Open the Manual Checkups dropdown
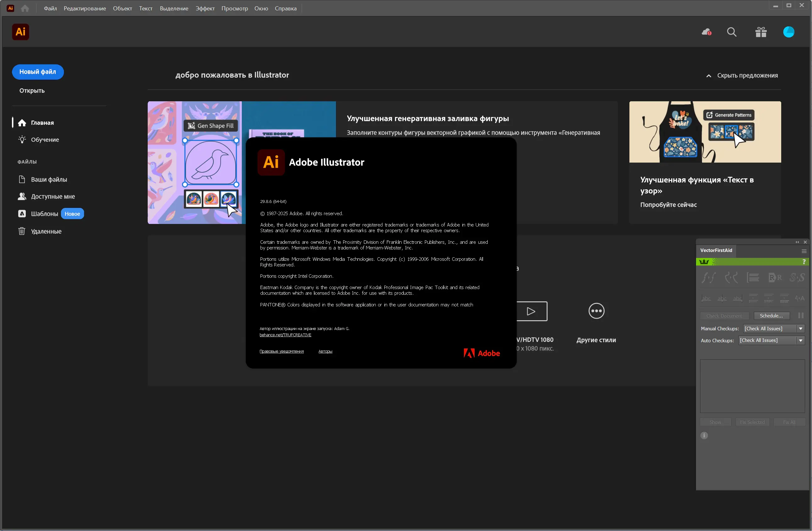Image resolution: width=812 pixels, height=531 pixels. point(800,328)
